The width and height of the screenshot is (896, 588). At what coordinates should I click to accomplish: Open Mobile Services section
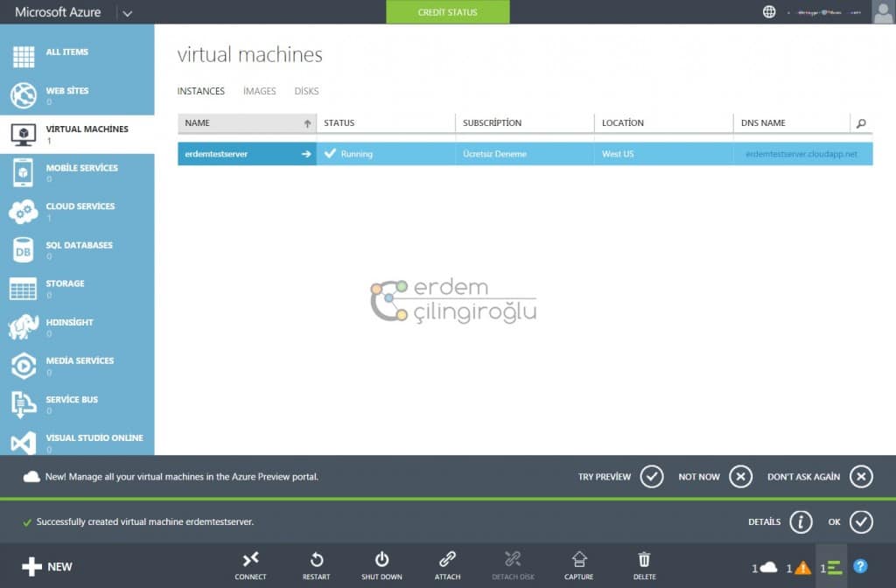[77, 172]
